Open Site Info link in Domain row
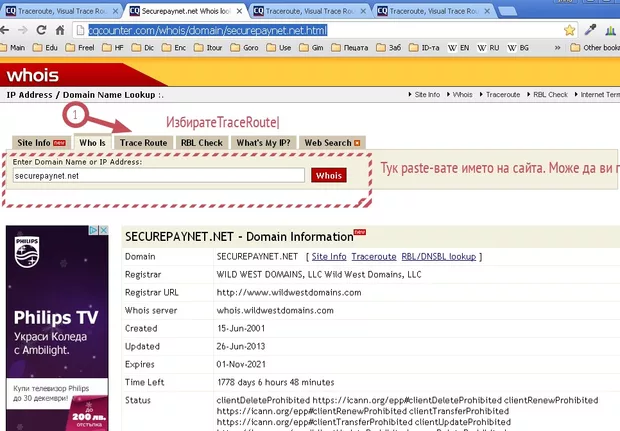Image resolution: width=620 pixels, height=431 pixels. coord(329,257)
